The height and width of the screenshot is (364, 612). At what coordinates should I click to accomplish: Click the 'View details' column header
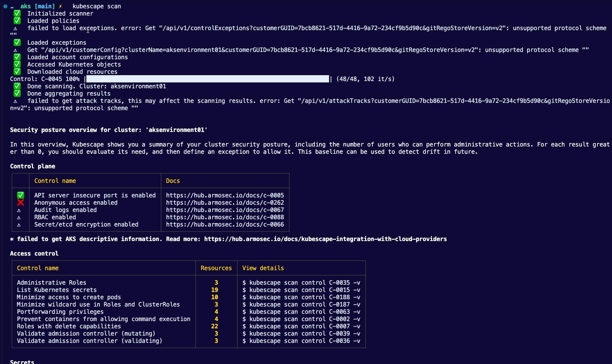pos(263,268)
